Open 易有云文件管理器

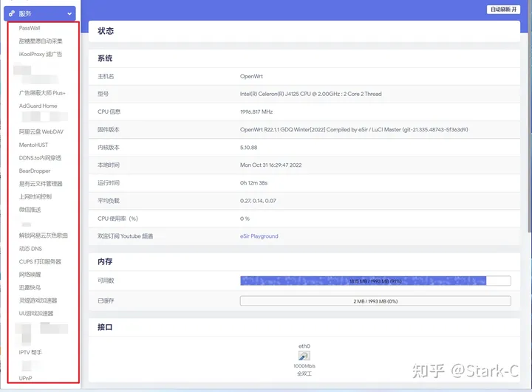click(41, 184)
